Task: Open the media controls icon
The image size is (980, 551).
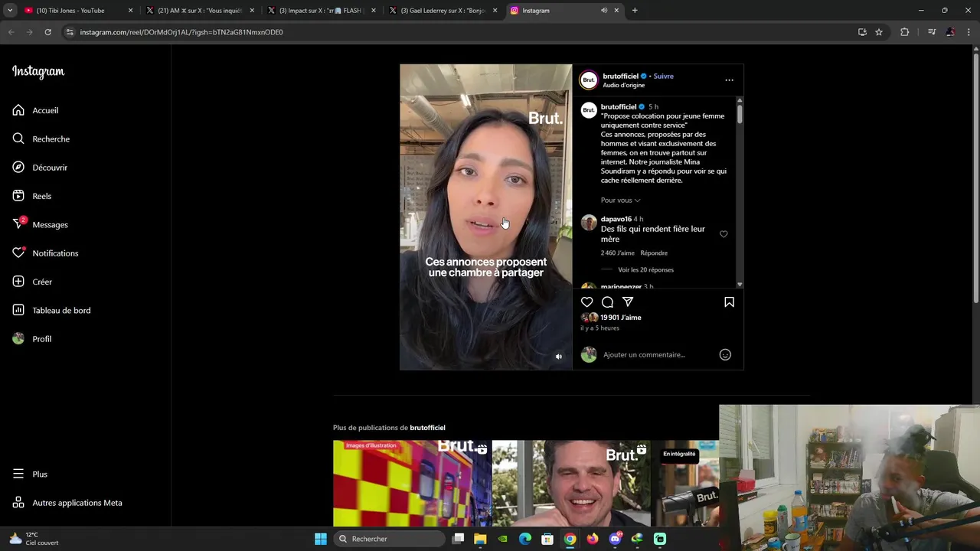Action: point(932,32)
